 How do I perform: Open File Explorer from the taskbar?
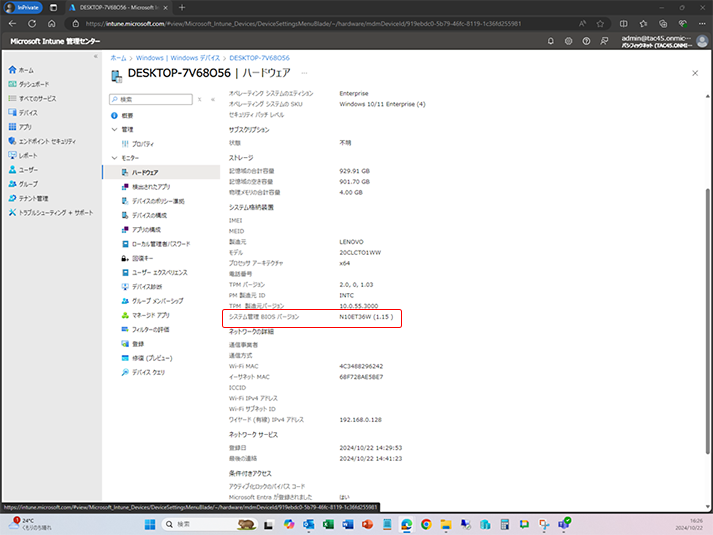point(446,525)
